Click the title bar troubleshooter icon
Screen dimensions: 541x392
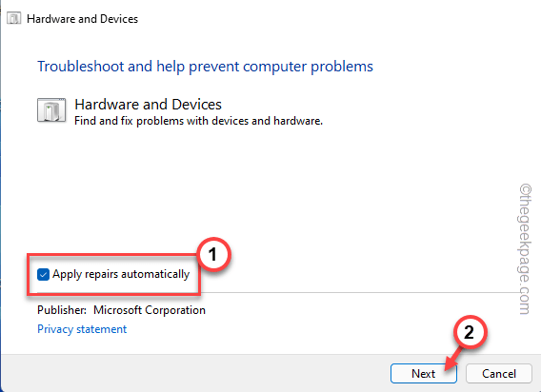tap(13, 19)
